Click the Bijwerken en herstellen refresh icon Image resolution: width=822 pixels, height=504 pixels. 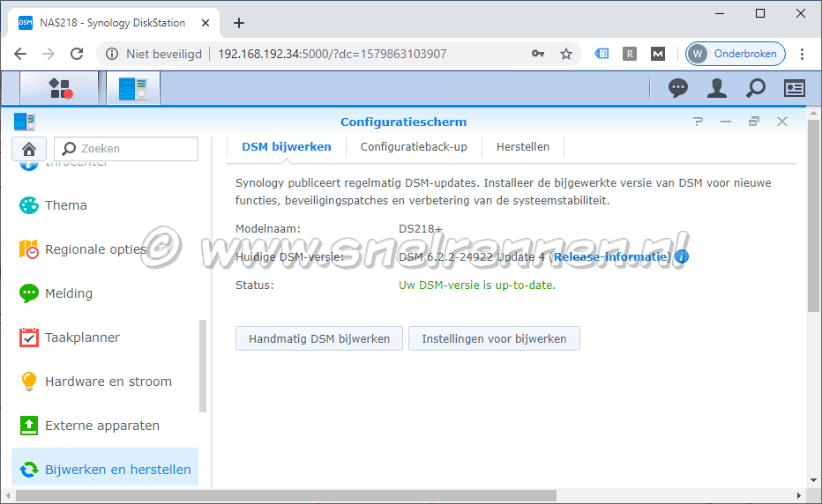pyautogui.click(x=29, y=470)
